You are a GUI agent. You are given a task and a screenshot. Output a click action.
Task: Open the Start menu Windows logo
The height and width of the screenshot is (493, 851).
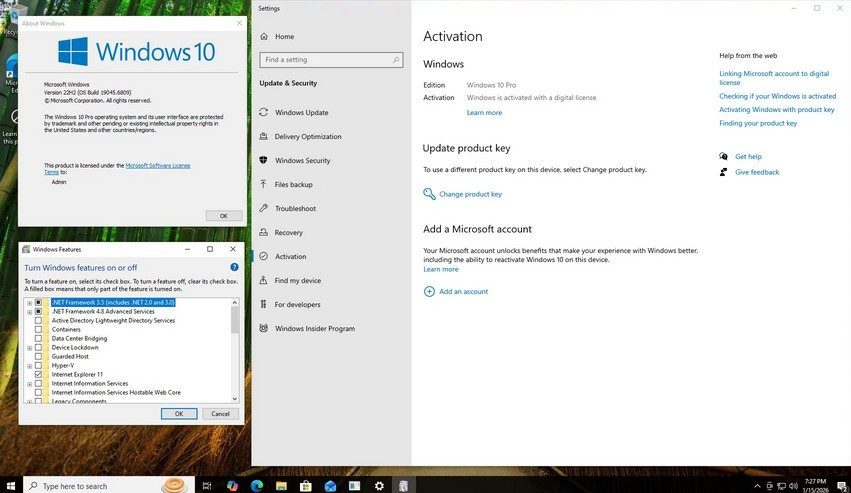(11, 486)
